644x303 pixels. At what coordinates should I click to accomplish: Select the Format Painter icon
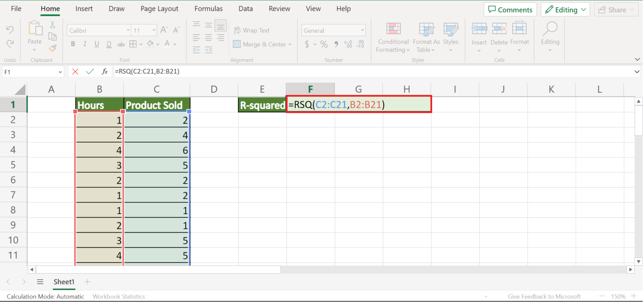pos(52,48)
